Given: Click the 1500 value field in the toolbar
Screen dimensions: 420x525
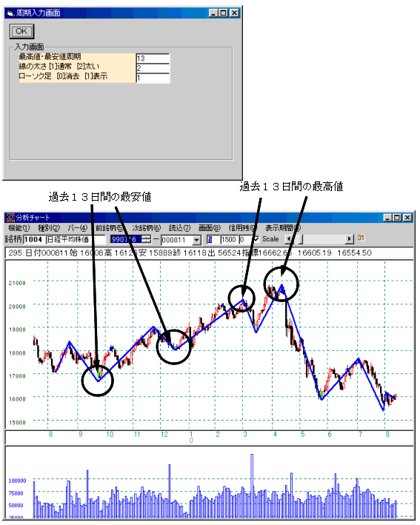Looking at the screenshot, I should tap(229, 239).
